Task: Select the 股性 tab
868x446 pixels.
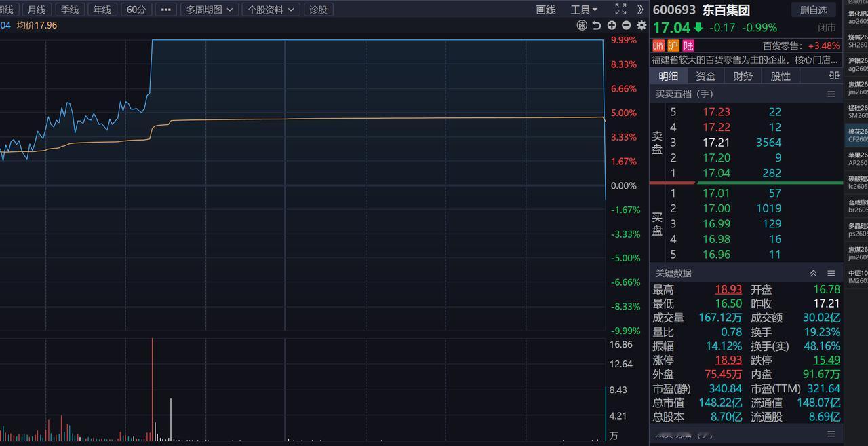Action: point(781,76)
